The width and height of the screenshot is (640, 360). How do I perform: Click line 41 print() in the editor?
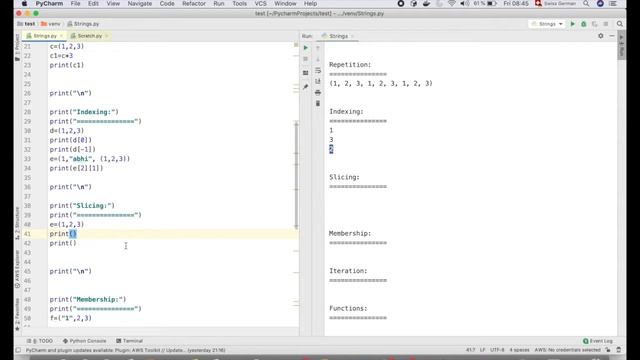pos(63,234)
